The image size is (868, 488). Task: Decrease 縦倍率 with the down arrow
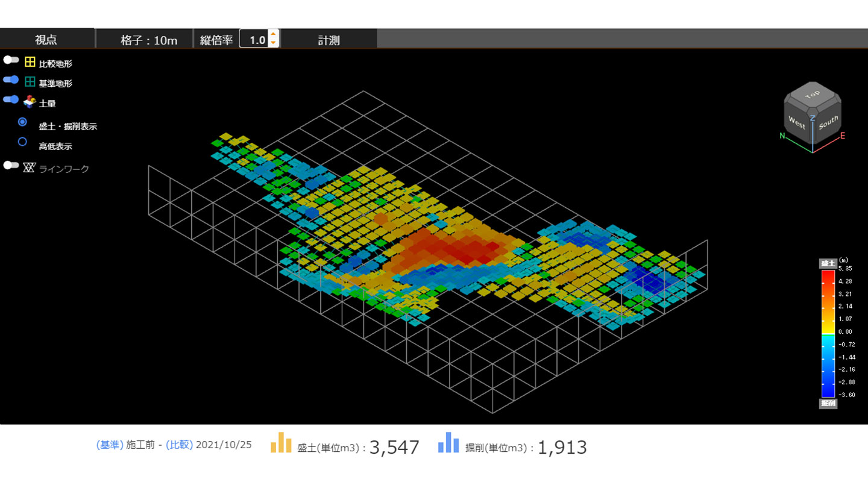click(273, 43)
